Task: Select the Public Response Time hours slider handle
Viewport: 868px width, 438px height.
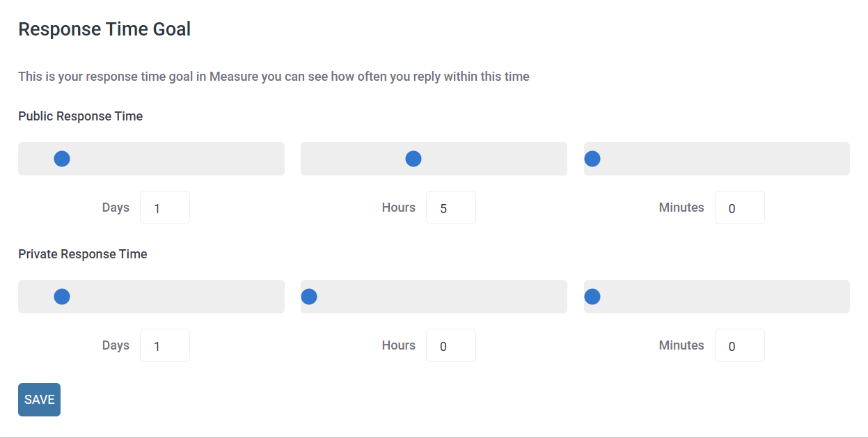Action: [413, 159]
